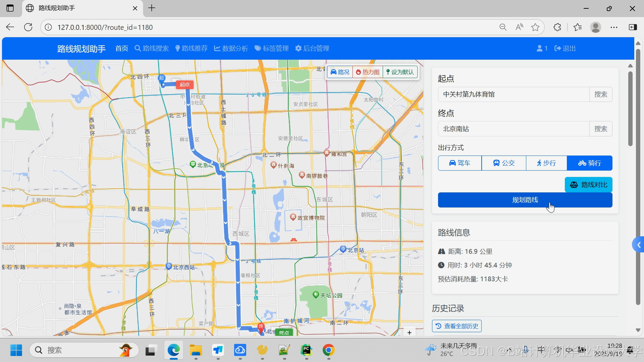Click the 规划路线 button
Image resolution: width=644 pixels, height=362 pixels.
[525, 200]
